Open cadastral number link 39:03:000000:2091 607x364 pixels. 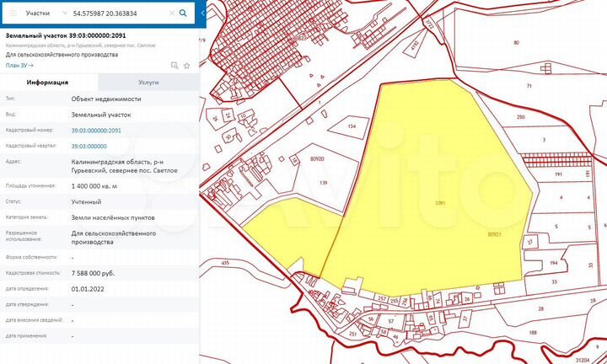tap(96, 131)
